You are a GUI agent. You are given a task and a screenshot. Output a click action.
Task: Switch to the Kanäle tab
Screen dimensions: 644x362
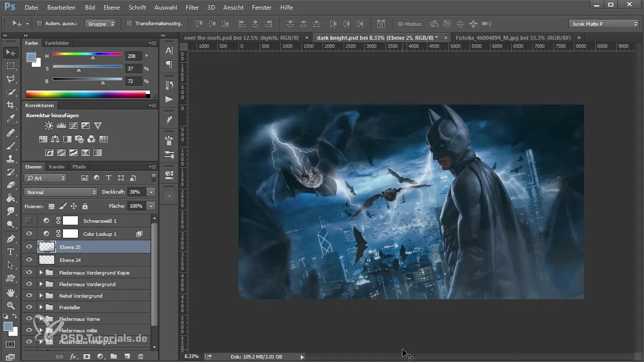click(x=57, y=166)
